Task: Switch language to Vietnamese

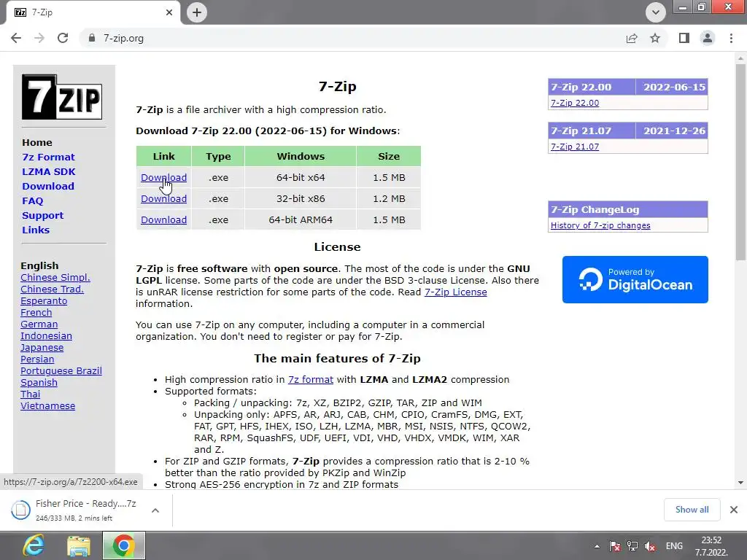Action: click(x=47, y=405)
